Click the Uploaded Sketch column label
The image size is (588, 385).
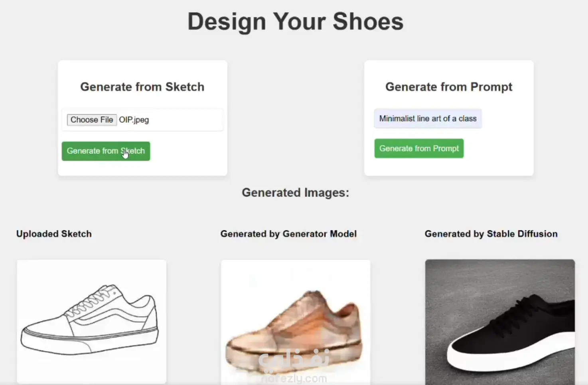(54, 234)
